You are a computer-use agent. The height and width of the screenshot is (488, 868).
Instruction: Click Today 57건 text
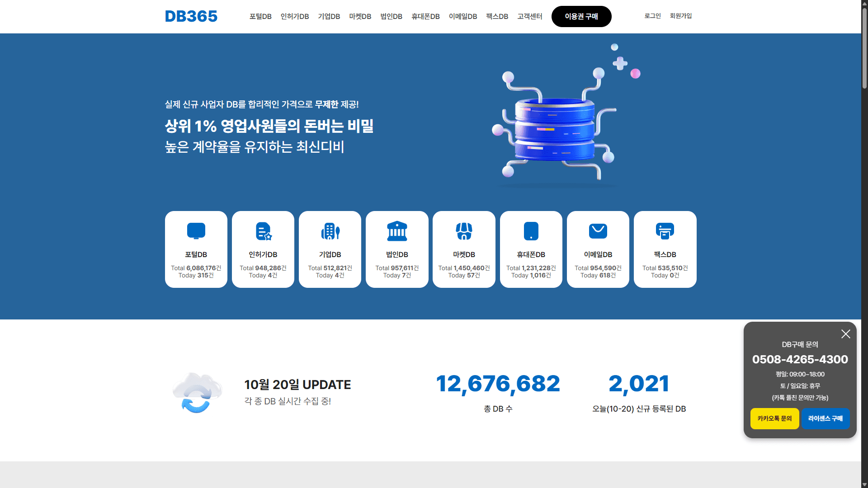[x=464, y=275]
